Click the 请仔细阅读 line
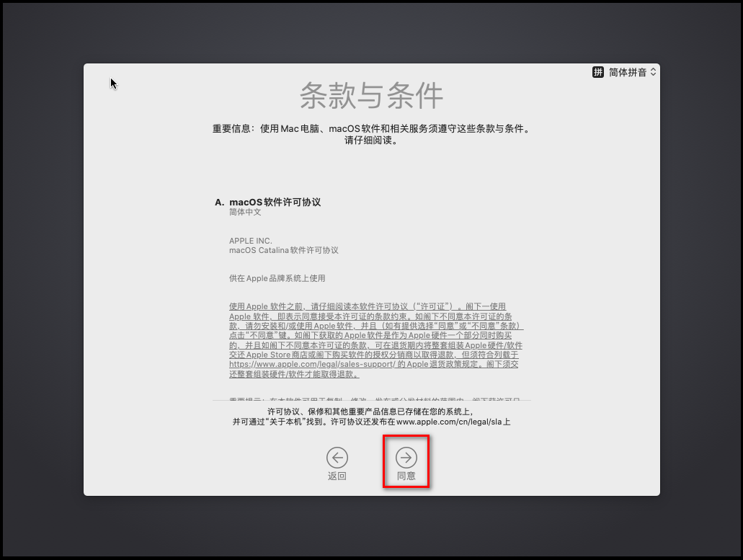Screen dimensions: 743x560 click(372, 141)
